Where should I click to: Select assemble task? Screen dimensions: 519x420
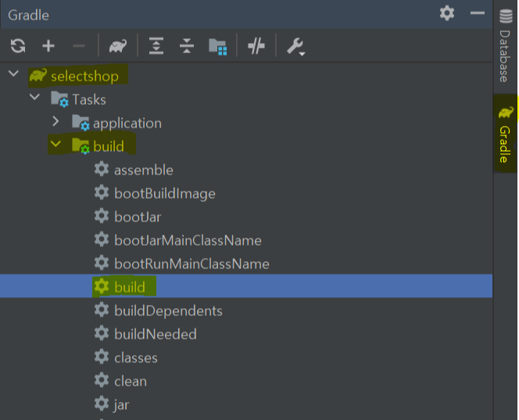point(246,170)
